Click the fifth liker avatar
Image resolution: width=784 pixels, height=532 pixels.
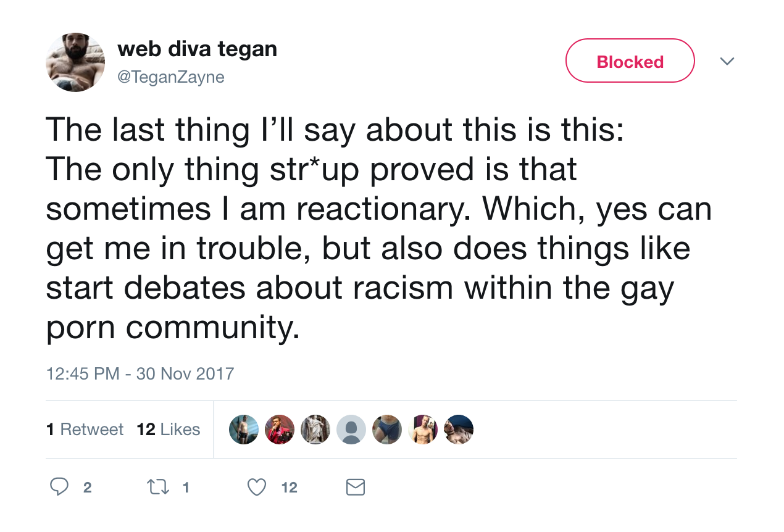click(x=387, y=430)
